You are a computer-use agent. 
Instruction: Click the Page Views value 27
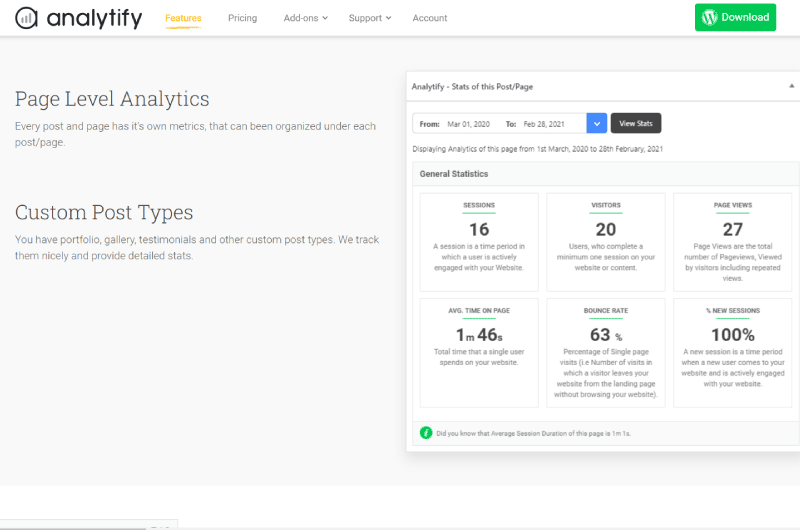pos(733,230)
